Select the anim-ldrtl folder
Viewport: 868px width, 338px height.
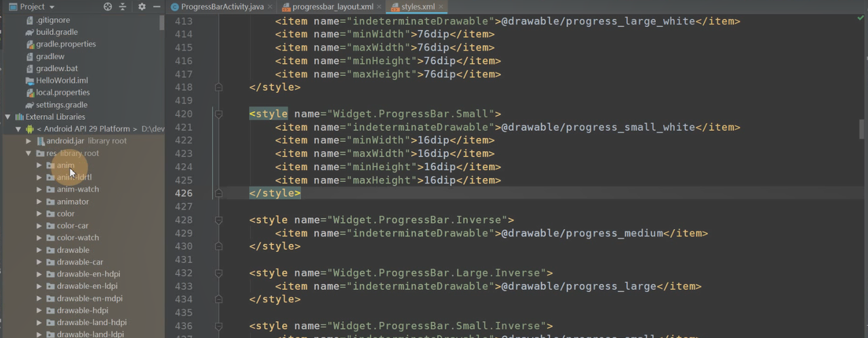click(74, 177)
